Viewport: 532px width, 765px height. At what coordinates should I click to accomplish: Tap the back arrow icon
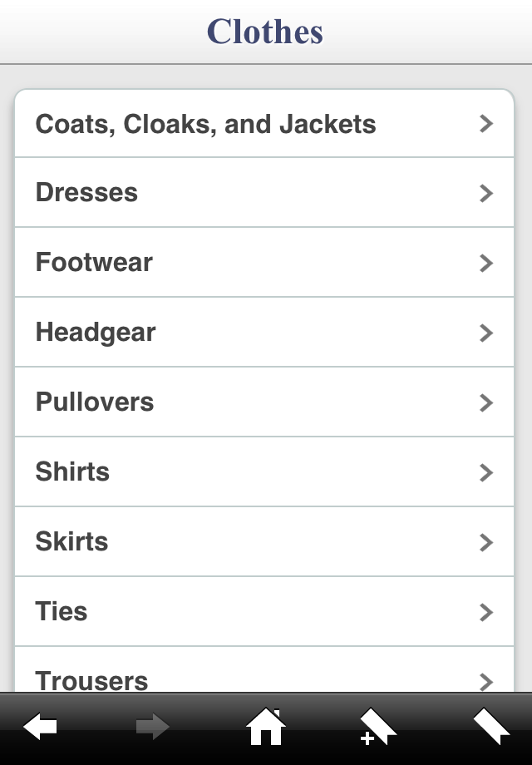(x=40, y=727)
